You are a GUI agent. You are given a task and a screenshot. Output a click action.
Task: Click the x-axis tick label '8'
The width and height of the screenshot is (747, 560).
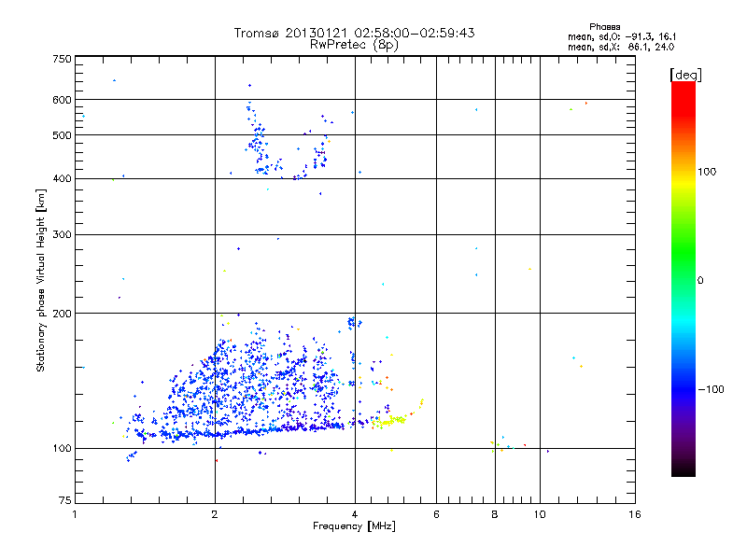[x=495, y=514]
